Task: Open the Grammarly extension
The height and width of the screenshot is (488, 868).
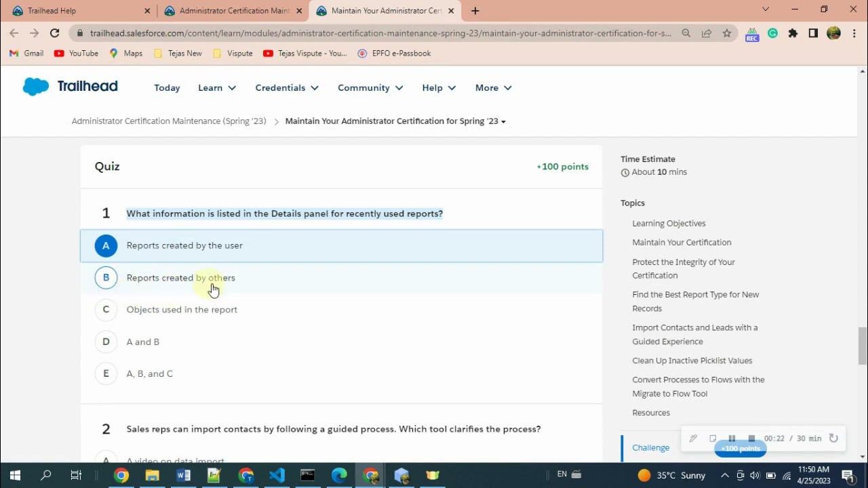Action: [772, 33]
